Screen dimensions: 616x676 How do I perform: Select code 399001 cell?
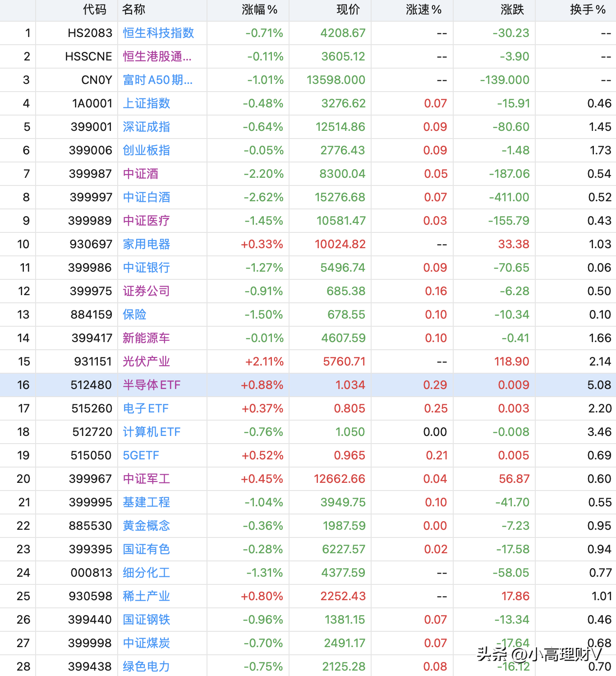click(x=91, y=127)
